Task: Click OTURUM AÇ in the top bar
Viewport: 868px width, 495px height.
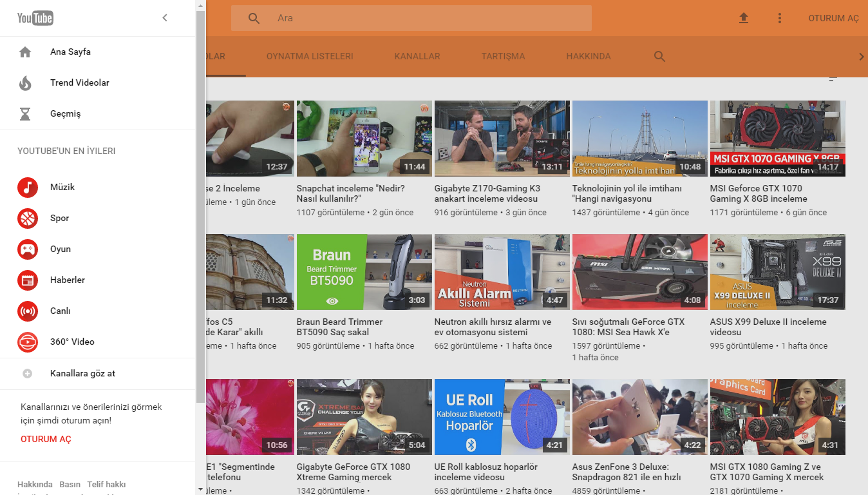Action: pos(834,18)
